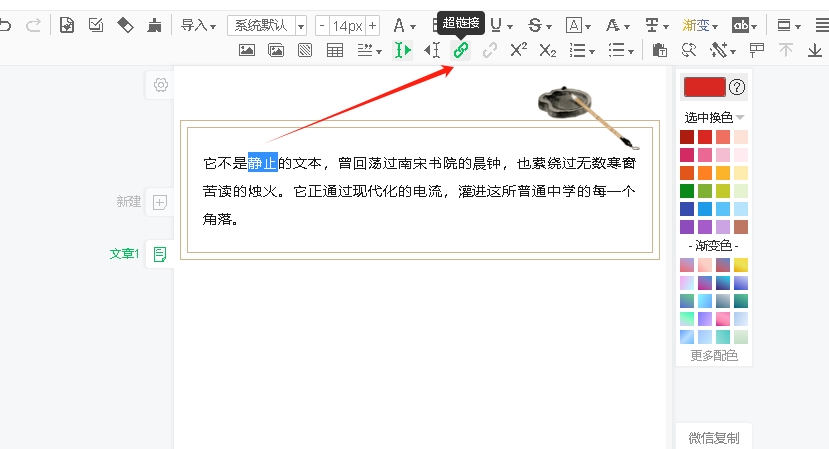Screen dimensions: 829x449
Task: Click the hyperlink (超链接) chain icon
Action: click(x=461, y=50)
